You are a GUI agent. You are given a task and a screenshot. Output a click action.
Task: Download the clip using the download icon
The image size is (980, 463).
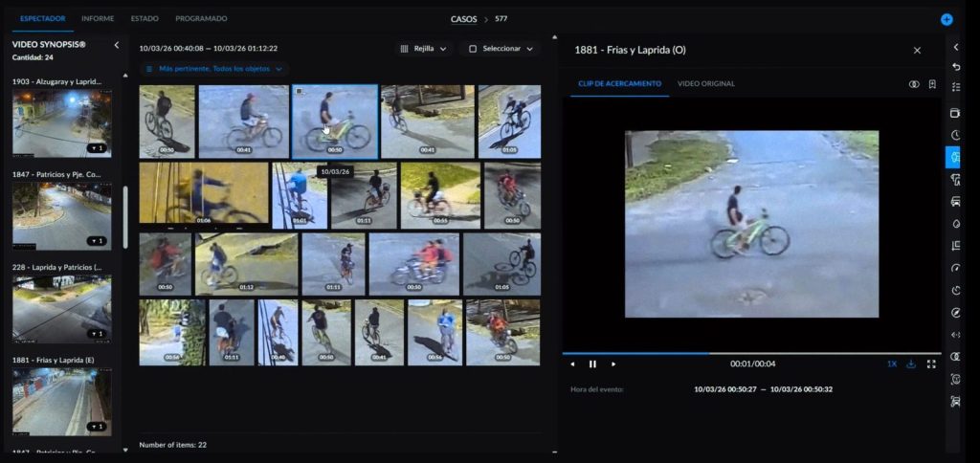pos(911,364)
